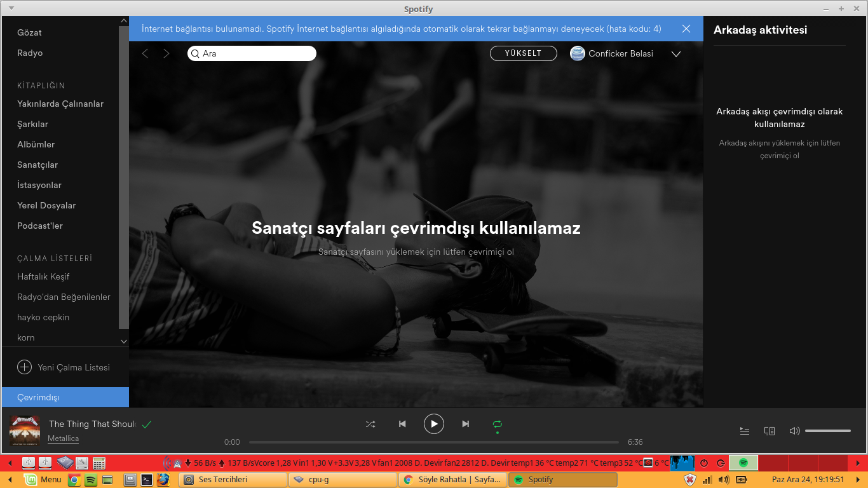This screenshot has width=868, height=488.
Task: Open the network signal tray icon
Action: (x=707, y=480)
